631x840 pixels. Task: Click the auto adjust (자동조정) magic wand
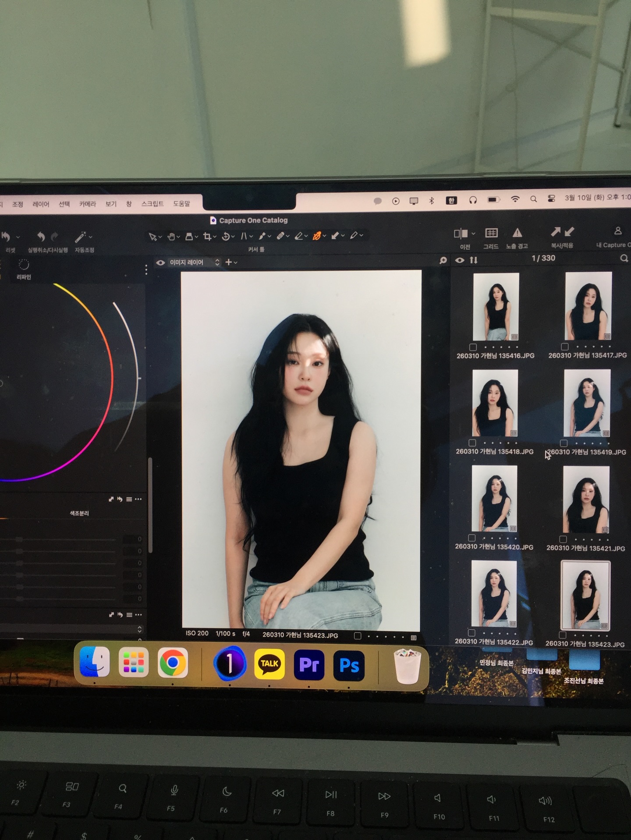click(80, 237)
